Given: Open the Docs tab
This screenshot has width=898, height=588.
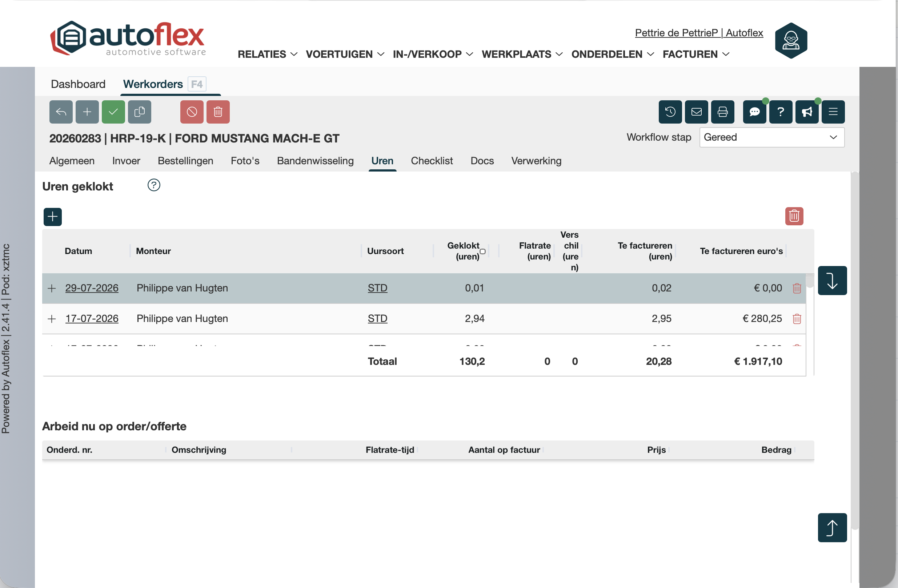Looking at the screenshot, I should [482, 161].
